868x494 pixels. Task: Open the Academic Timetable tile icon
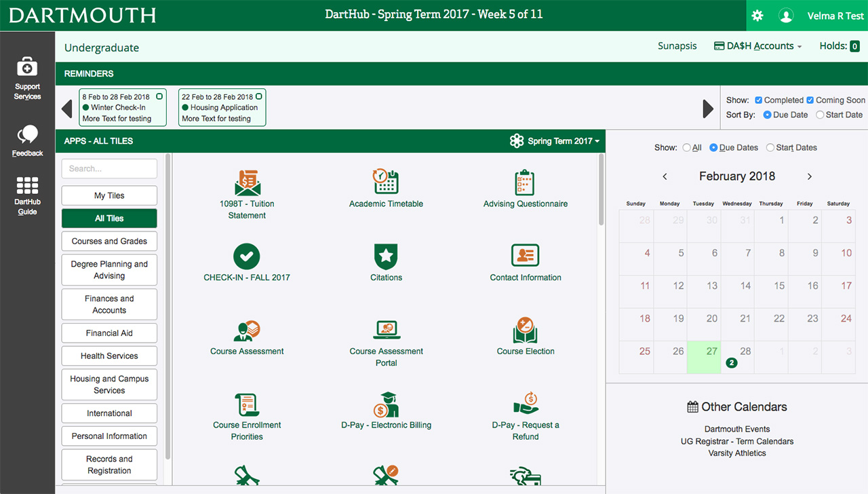point(386,182)
